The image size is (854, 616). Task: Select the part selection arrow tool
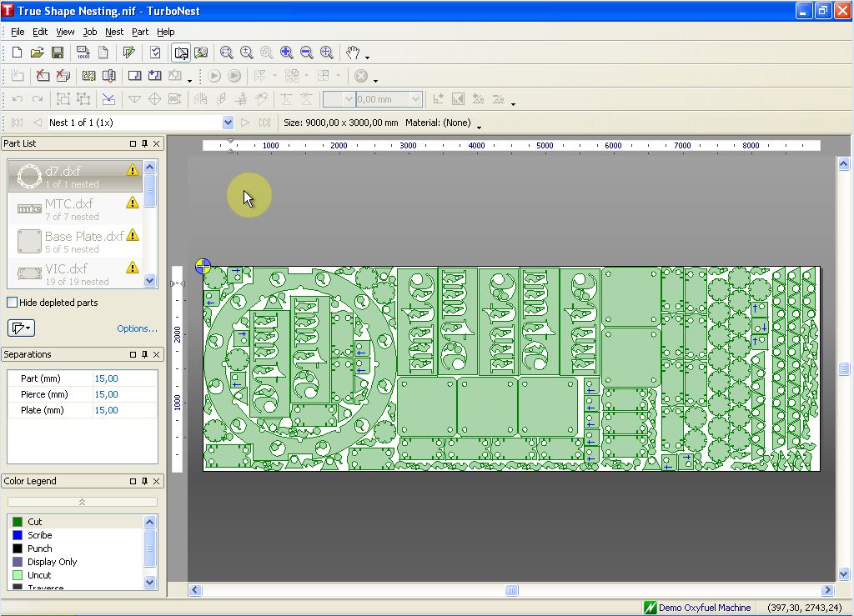(181, 53)
